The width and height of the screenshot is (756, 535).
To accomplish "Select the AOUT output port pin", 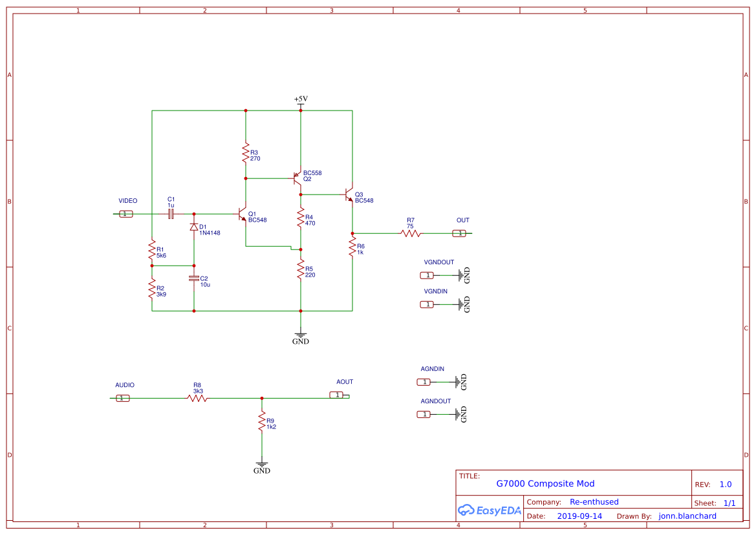I will click(x=337, y=395).
